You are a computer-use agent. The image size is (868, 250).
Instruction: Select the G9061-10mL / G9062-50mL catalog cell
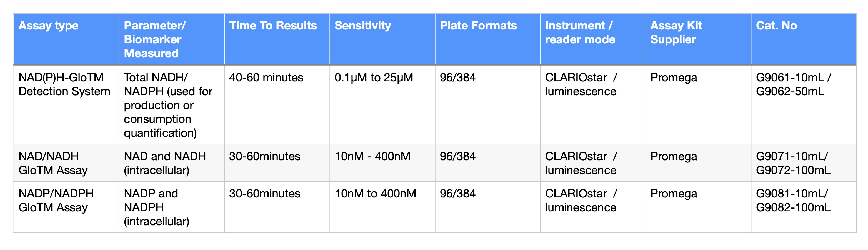click(793, 84)
